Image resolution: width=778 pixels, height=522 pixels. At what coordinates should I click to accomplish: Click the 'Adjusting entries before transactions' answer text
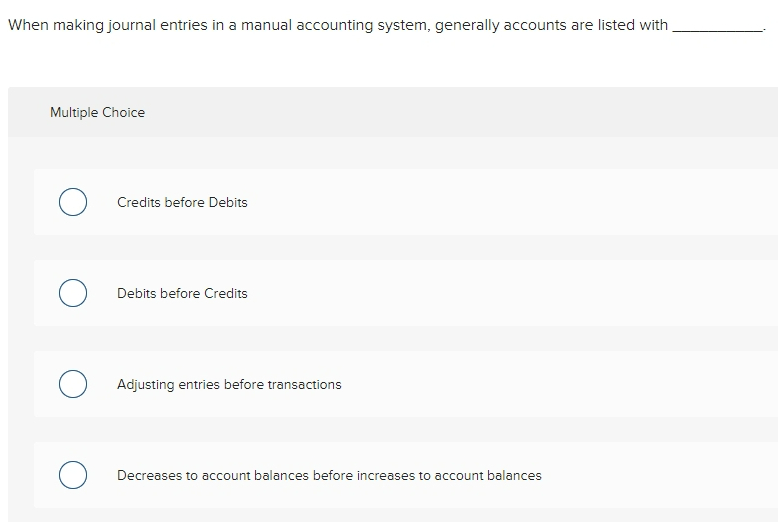tap(229, 385)
